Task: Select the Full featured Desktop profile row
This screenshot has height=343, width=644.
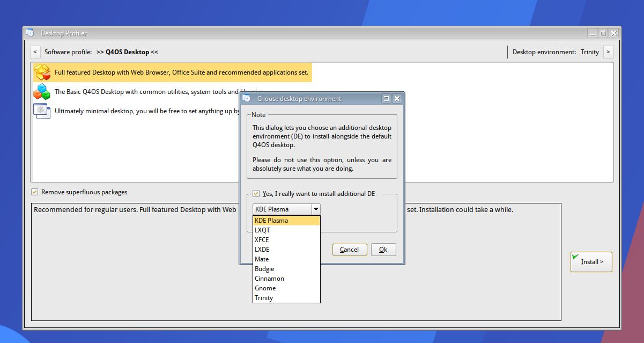Action: click(172, 72)
